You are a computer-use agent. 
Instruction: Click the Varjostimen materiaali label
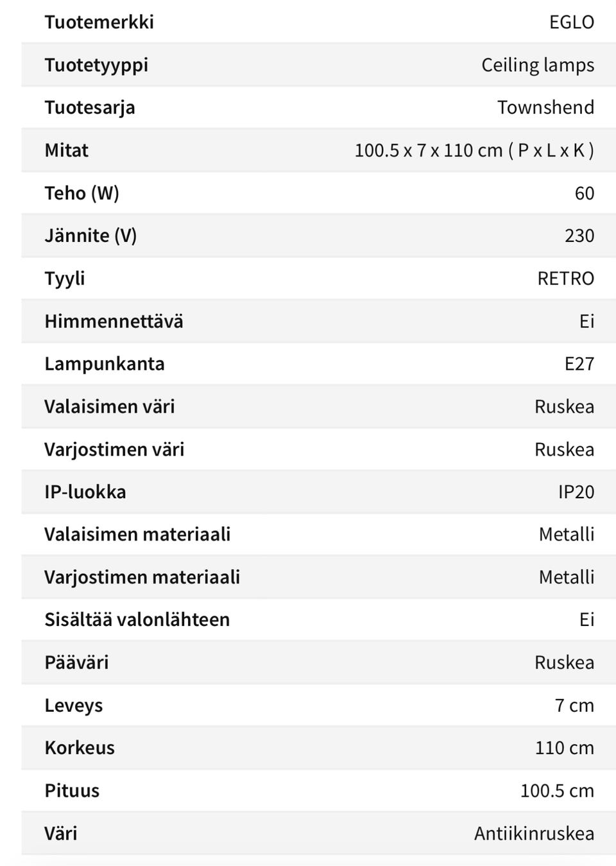(142, 577)
